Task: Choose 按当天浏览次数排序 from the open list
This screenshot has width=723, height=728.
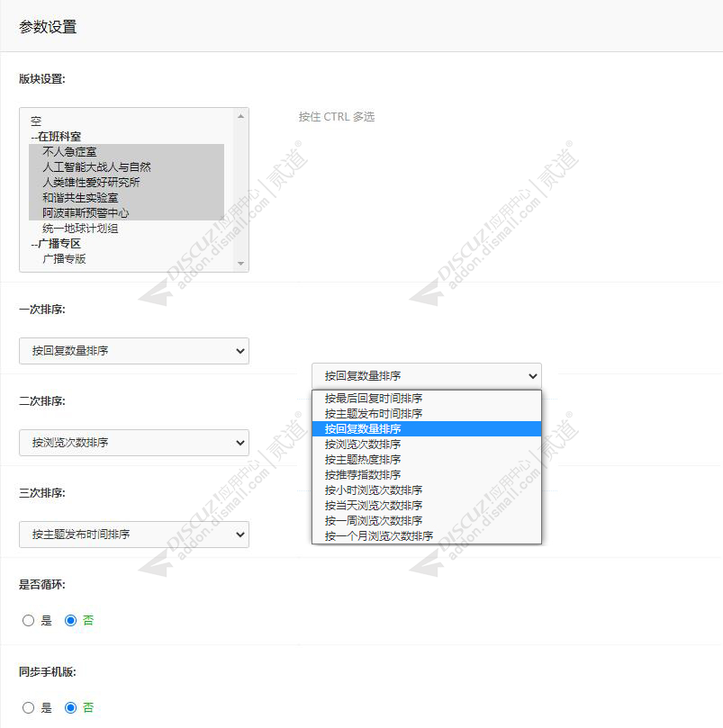Action: (427, 506)
